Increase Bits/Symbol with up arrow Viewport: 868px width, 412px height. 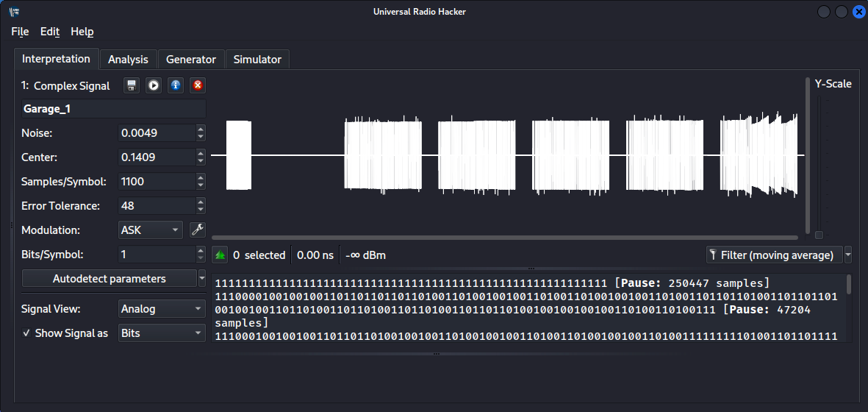click(201, 251)
